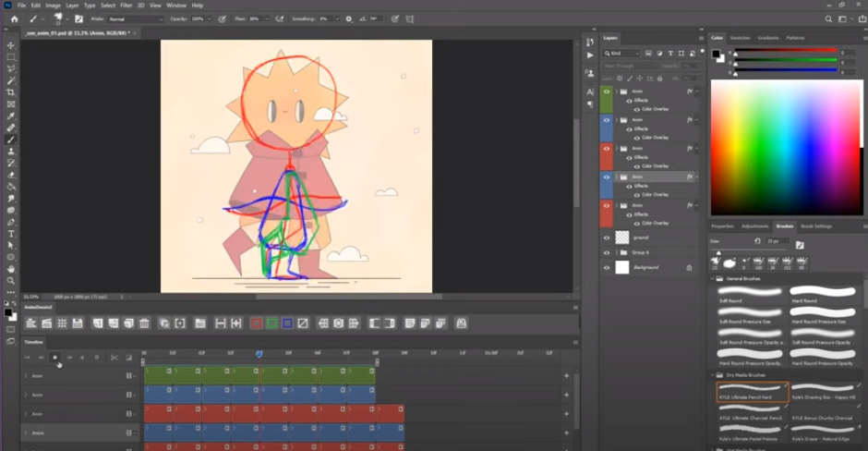Choose the Zoom tool

point(11,281)
